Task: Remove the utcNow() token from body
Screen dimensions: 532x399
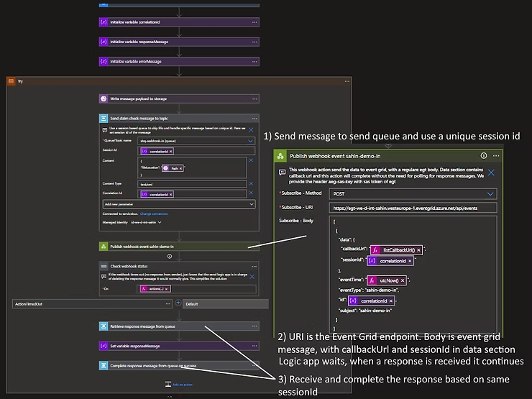Action: pyautogui.click(x=403, y=280)
